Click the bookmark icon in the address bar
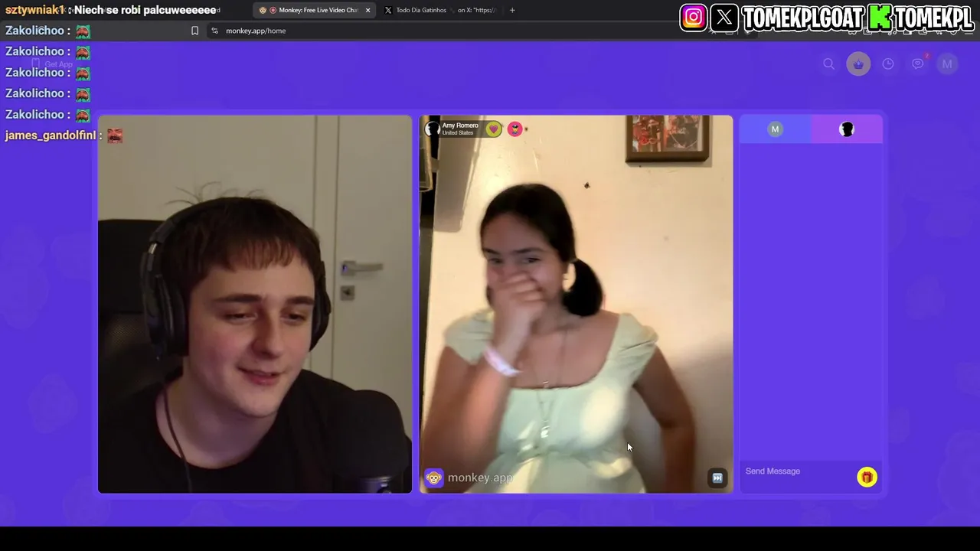 (x=194, y=31)
